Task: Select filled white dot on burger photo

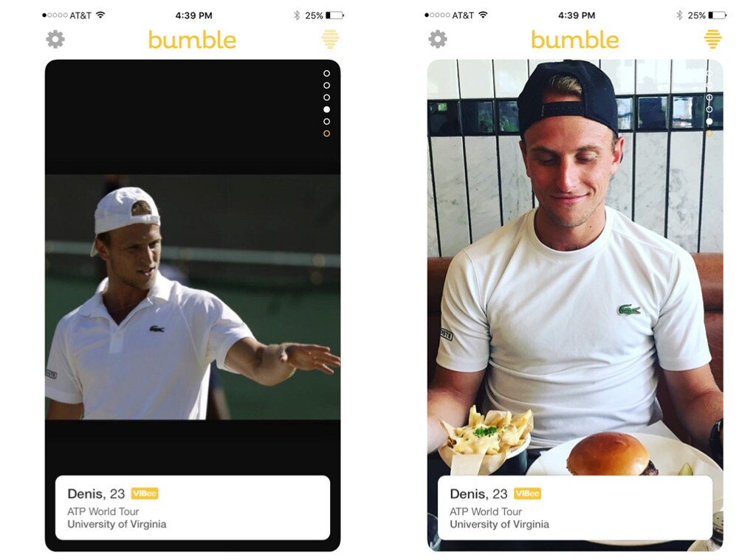Action: 709,122
